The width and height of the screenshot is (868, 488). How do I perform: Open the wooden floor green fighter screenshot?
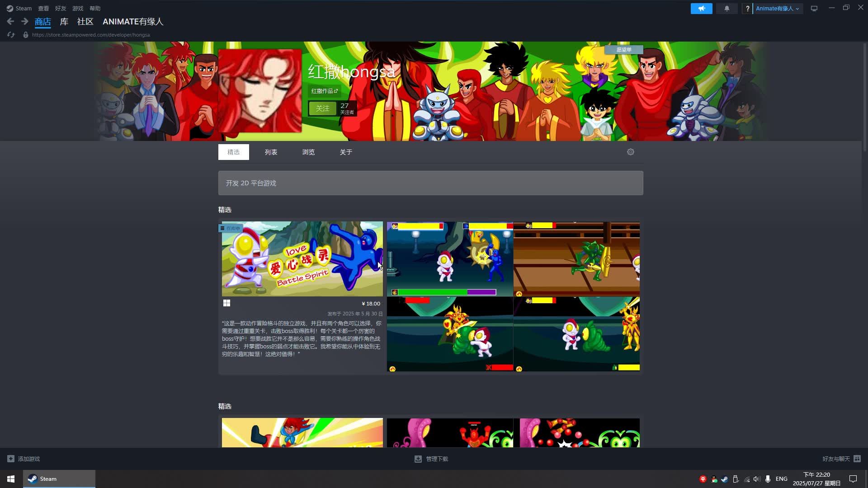576,259
